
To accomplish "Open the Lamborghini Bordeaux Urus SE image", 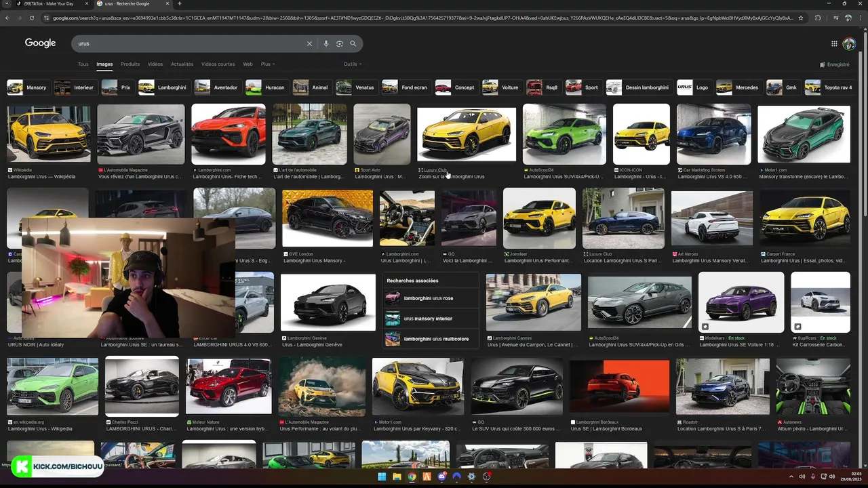I will (x=619, y=386).
